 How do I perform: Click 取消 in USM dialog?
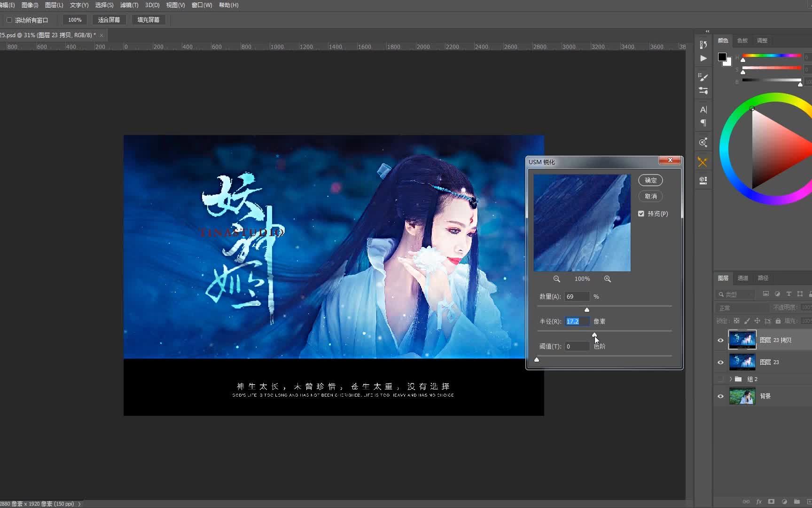(651, 196)
